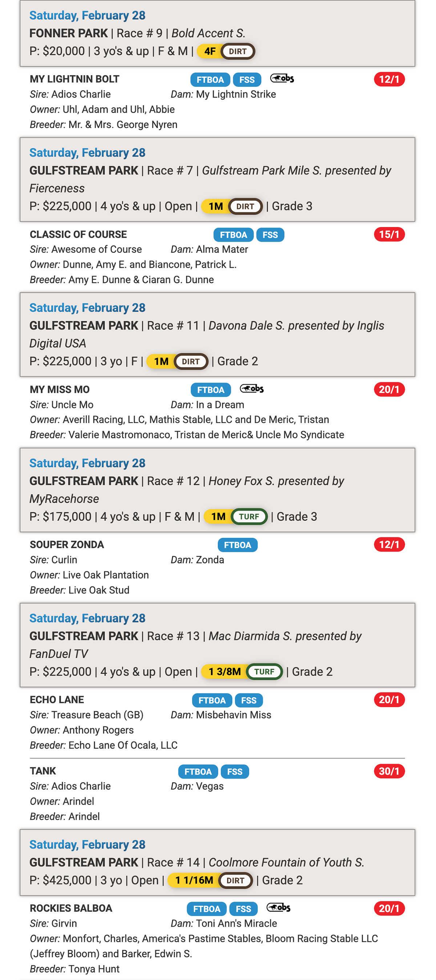Click FSS badge for Classic of Course

[x=270, y=235]
